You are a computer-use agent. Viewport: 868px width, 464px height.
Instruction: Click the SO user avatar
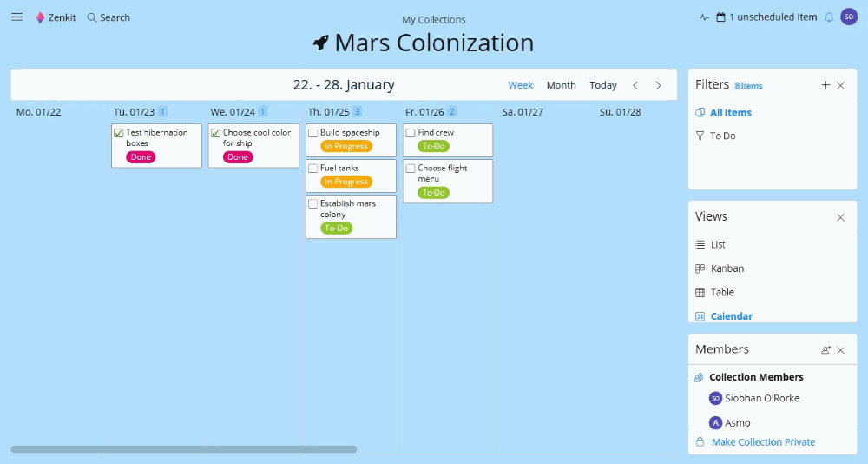pos(849,17)
